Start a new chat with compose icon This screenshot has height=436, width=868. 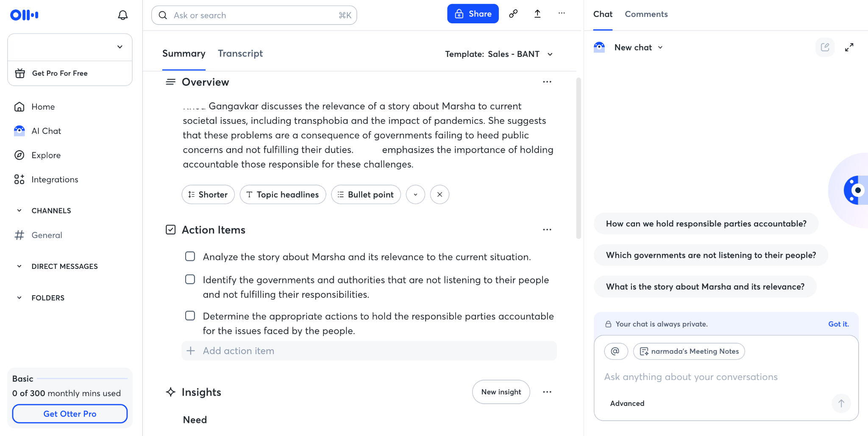pyautogui.click(x=825, y=47)
